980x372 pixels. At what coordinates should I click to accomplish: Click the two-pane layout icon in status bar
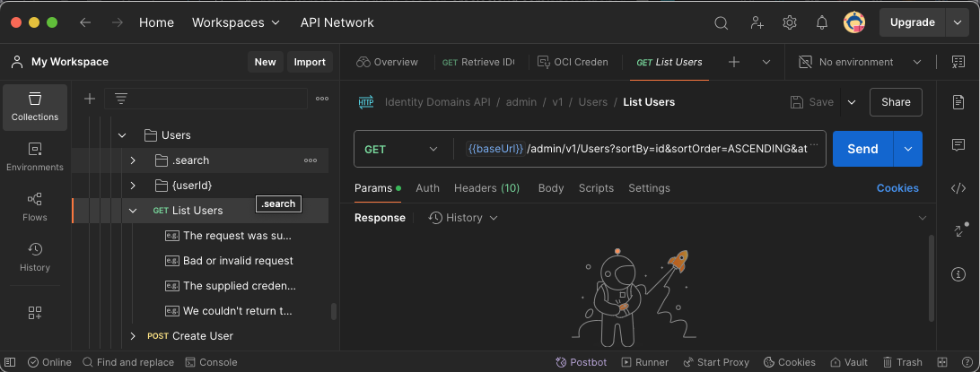942,362
